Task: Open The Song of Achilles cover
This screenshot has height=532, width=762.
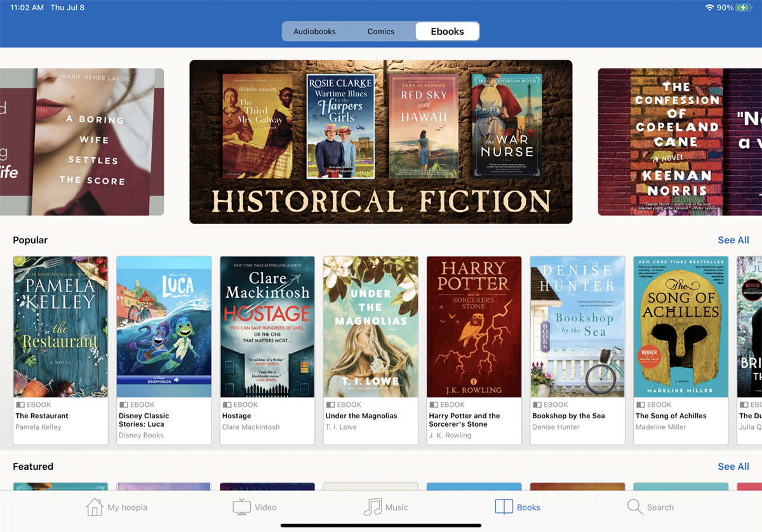Action: pos(681,326)
